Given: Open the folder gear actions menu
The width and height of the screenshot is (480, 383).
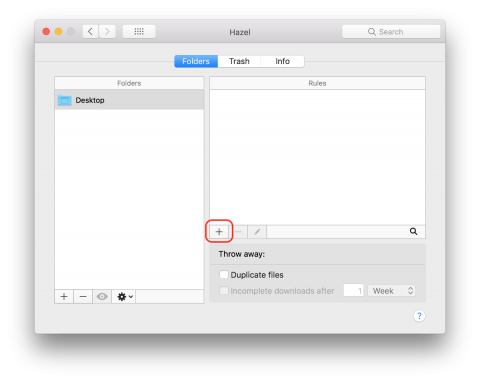Looking at the screenshot, I should click(124, 296).
